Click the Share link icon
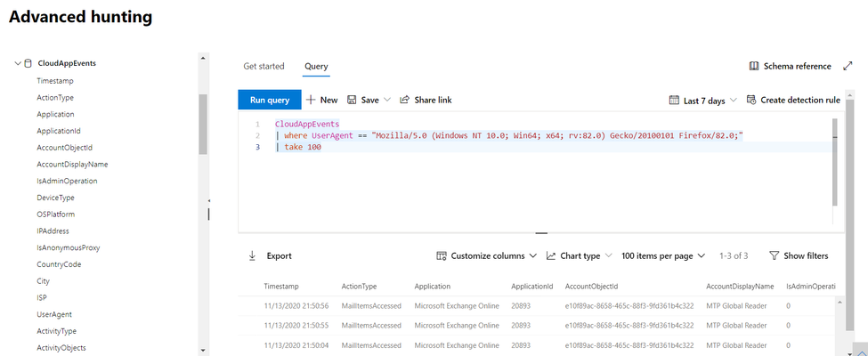The image size is (868, 356). click(x=405, y=100)
